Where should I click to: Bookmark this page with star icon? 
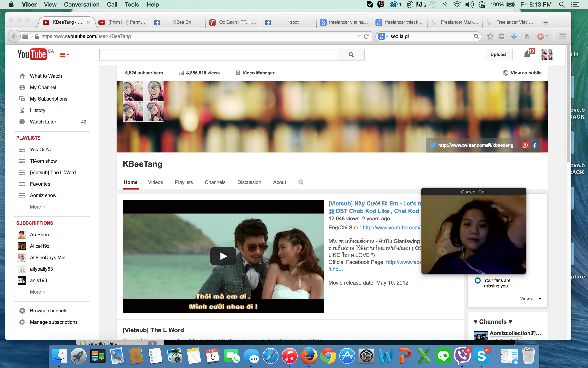(x=490, y=36)
